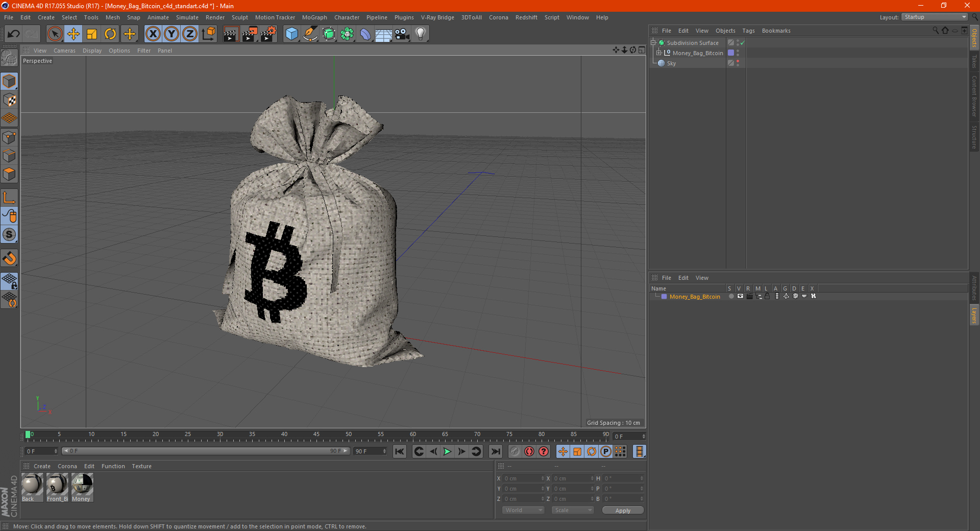The image size is (980, 531).
Task: Open viewport Cameras menu
Action: pos(64,51)
